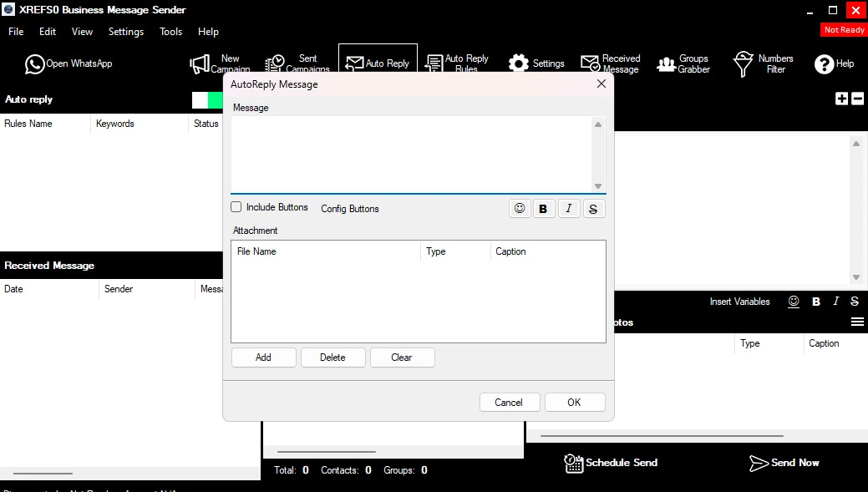Open Auto Reply Rules
Screen dimensions: 868x492
point(457,63)
